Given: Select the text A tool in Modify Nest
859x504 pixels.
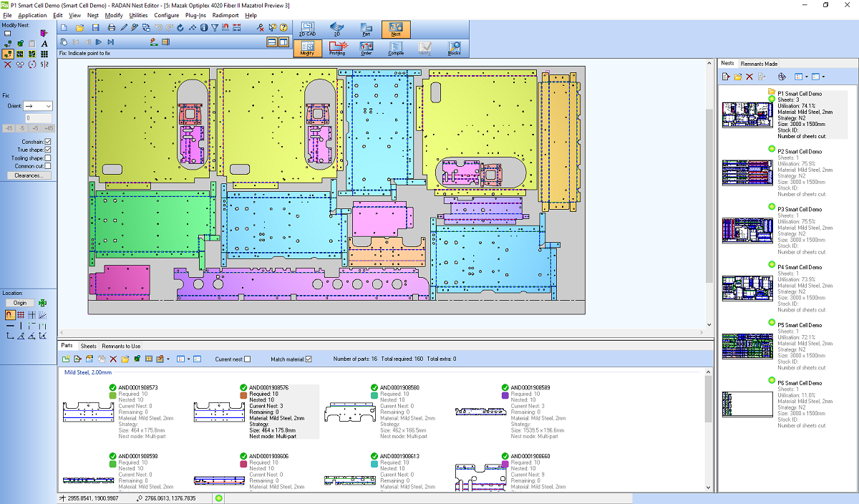Looking at the screenshot, I should (44, 44).
